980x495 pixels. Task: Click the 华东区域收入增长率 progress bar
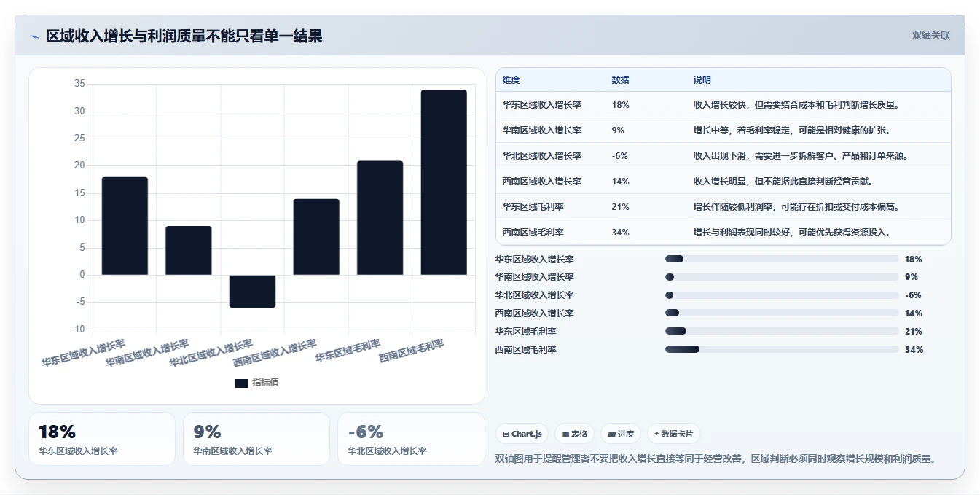pyautogui.click(x=782, y=259)
